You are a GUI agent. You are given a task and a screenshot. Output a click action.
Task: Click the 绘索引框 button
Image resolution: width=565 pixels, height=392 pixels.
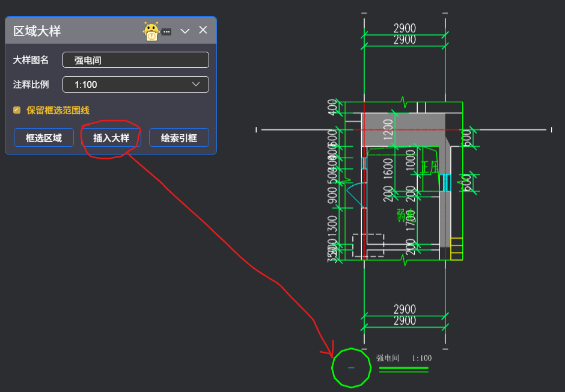click(x=179, y=138)
